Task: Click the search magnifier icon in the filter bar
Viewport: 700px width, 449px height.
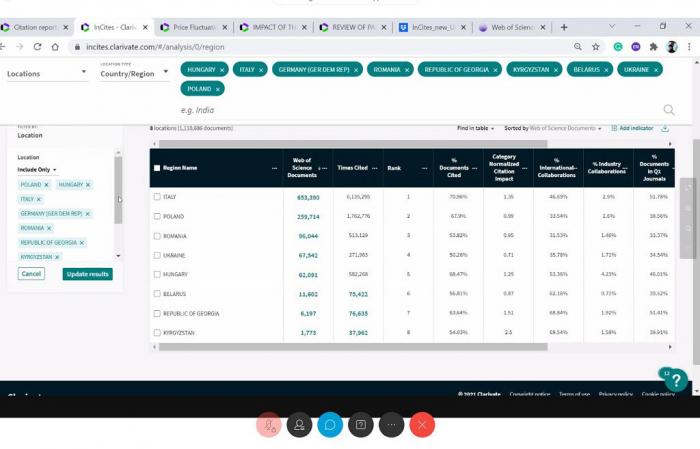Action: tap(669, 110)
